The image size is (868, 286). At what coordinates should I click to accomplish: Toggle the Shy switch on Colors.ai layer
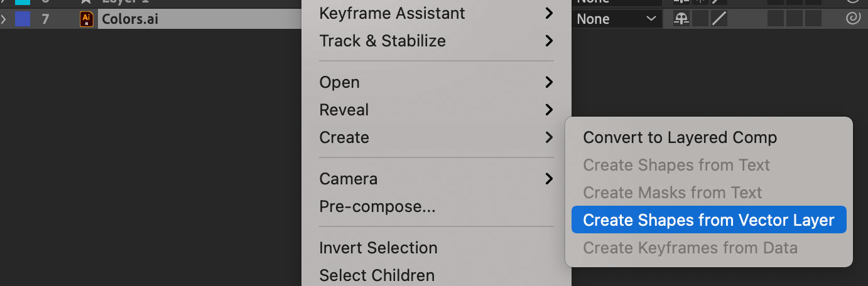pyautogui.click(x=681, y=19)
